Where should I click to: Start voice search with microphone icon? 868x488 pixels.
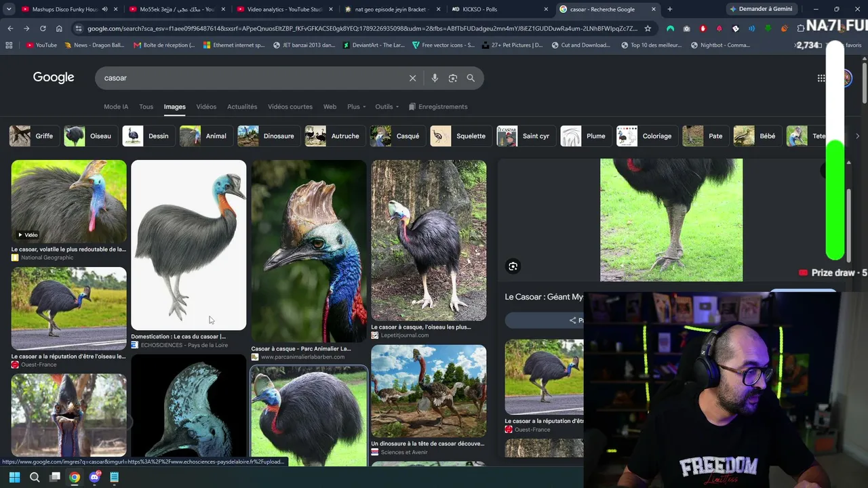tap(435, 78)
